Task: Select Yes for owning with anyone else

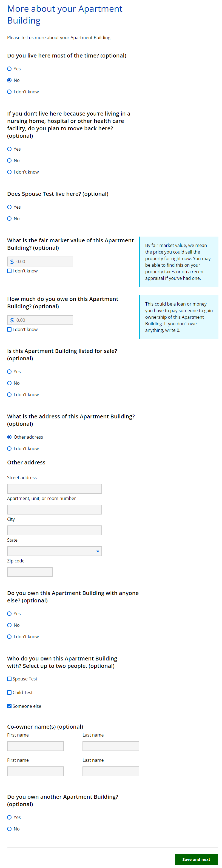Action: click(9, 614)
